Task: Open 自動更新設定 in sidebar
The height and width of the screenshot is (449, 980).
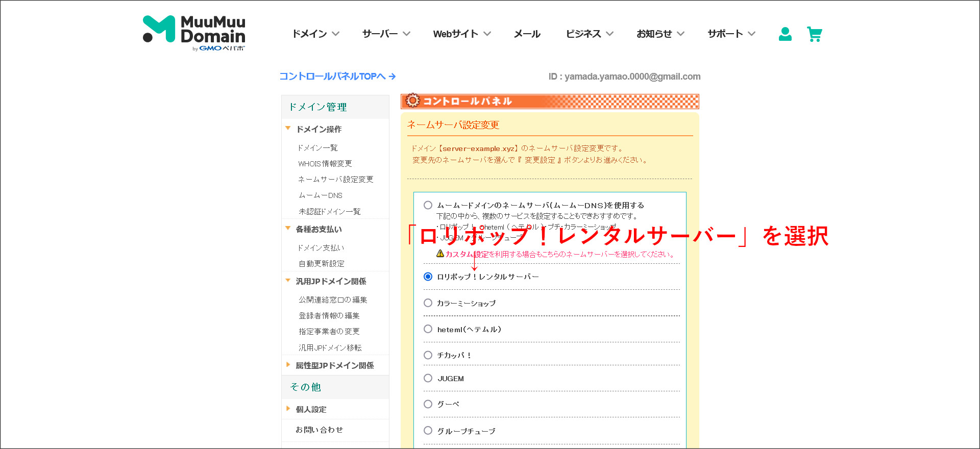Action: 322,263
